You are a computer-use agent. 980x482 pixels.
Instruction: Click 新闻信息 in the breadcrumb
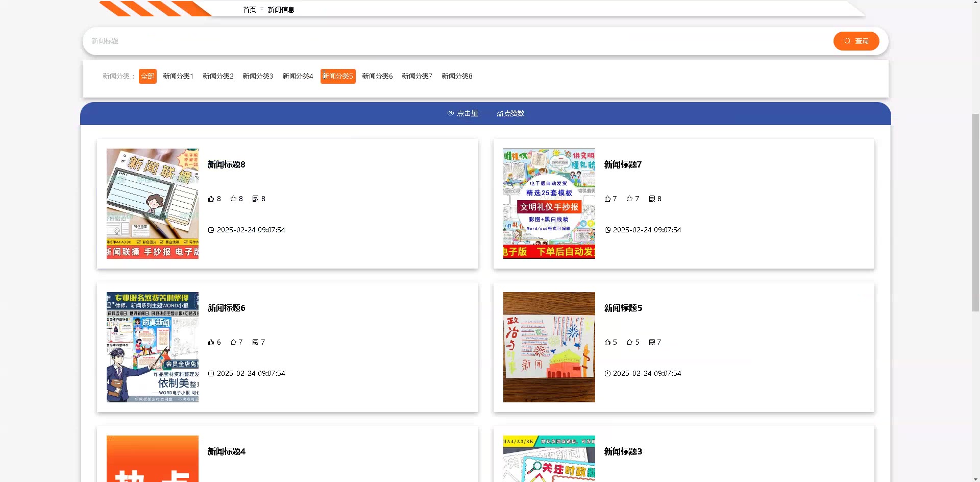tap(281, 10)
